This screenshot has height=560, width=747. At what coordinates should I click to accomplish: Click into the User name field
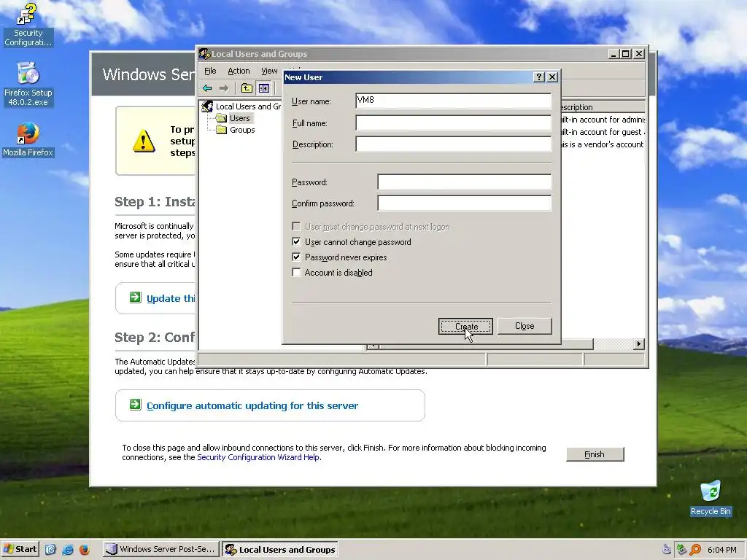454,101
